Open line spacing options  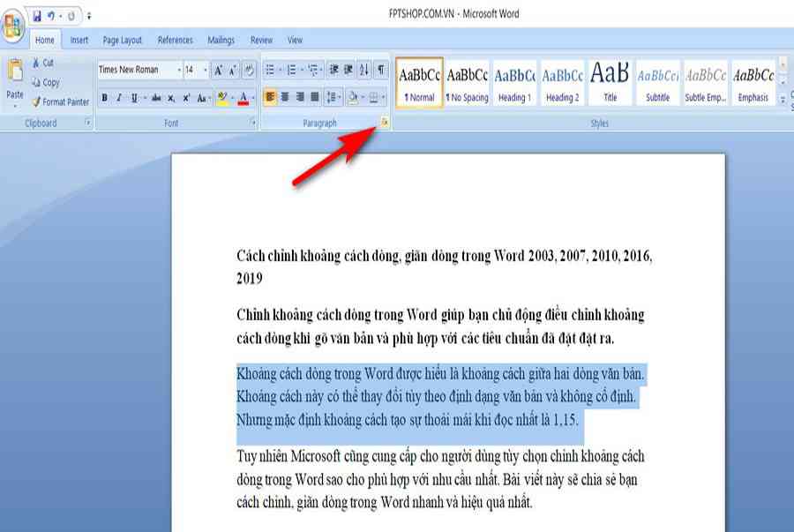click(333, 97)
